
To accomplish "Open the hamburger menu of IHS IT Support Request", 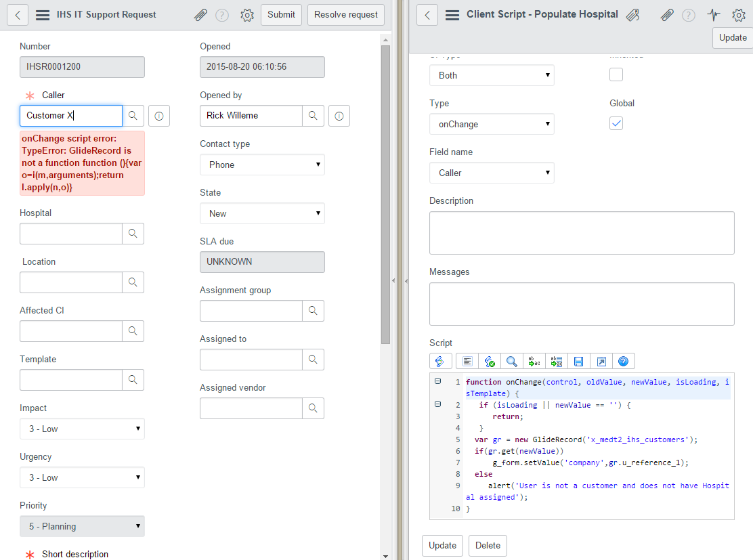I will click(43, 15).
